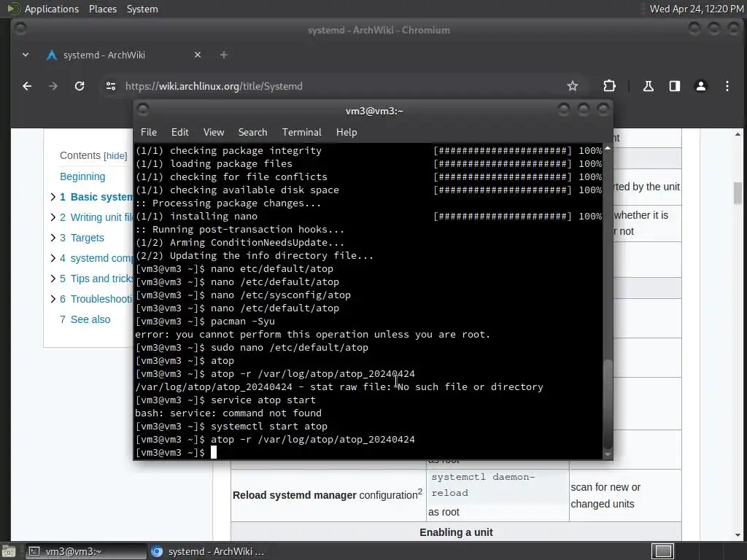Click 'pacman -Syu' command line in terminal
The width and height of the screenshot is (747, 560).
(242, 321)
